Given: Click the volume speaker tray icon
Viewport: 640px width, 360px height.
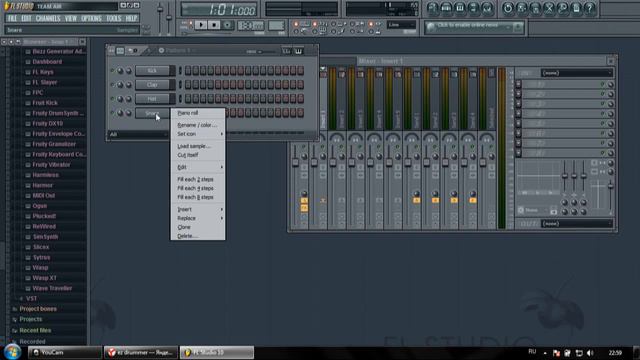Looking at the screenshot, I should click(x=590, y=353).
